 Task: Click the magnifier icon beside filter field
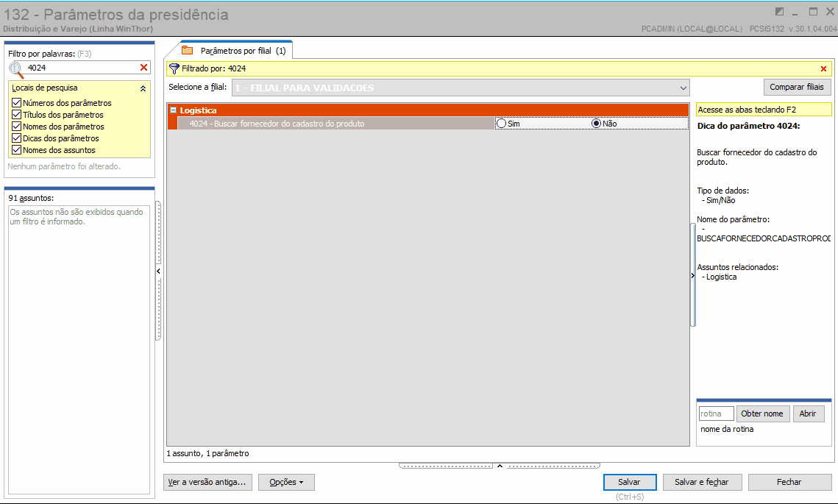click(16, 69)
